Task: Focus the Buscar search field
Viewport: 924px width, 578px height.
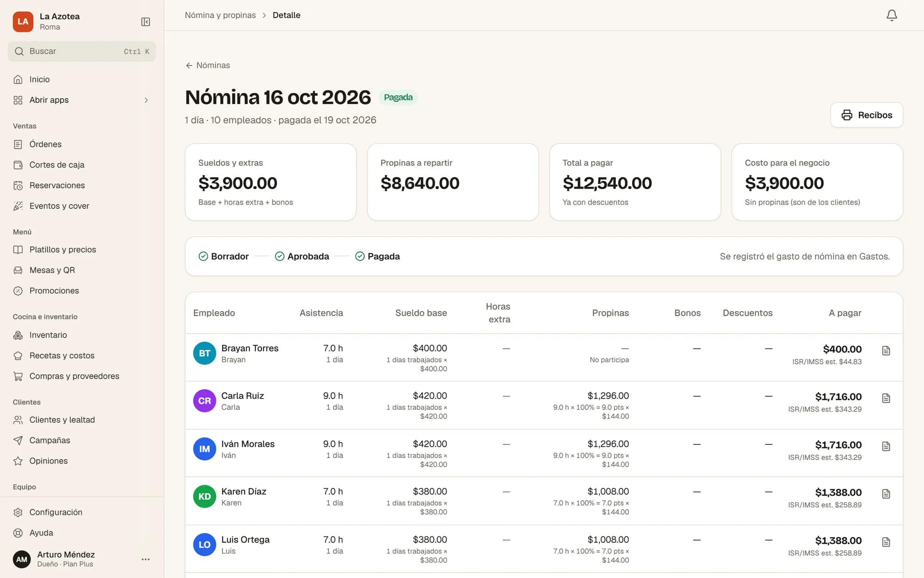Action: point(82,51)
